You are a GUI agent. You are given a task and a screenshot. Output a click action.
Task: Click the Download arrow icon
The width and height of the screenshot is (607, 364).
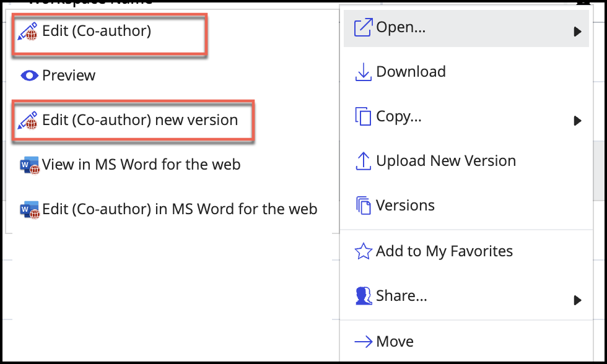click(362, 72)
